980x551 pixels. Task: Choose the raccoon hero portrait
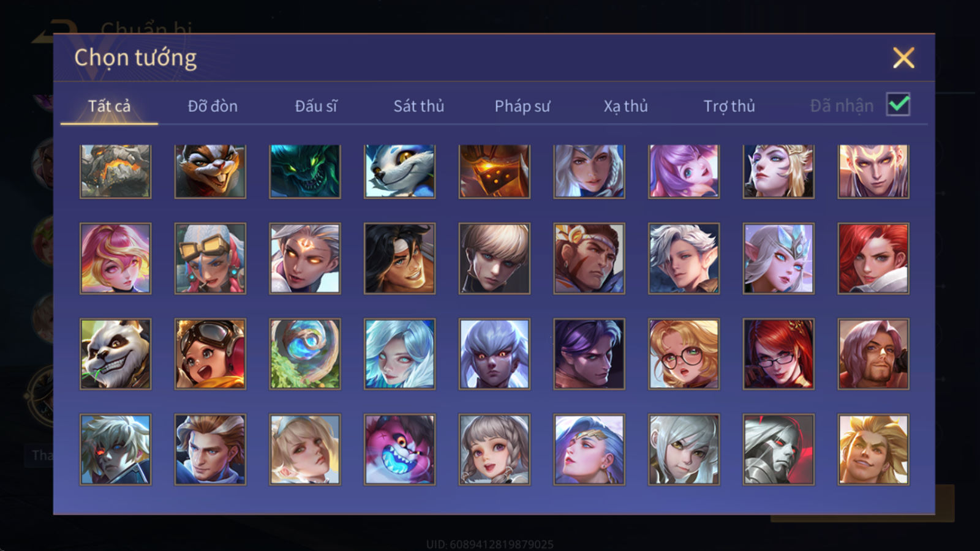(x=210, y=171)
